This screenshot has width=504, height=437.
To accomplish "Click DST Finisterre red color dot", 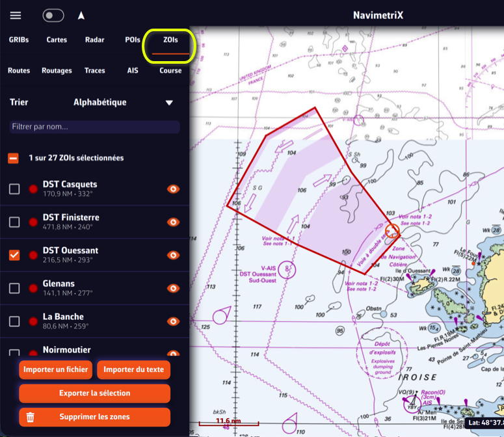I will (33, 222).
